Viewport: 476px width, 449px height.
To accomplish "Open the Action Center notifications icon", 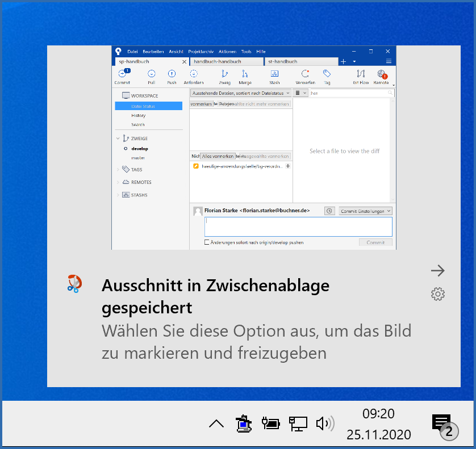I will pyautogui.click(x=442, y=423).
